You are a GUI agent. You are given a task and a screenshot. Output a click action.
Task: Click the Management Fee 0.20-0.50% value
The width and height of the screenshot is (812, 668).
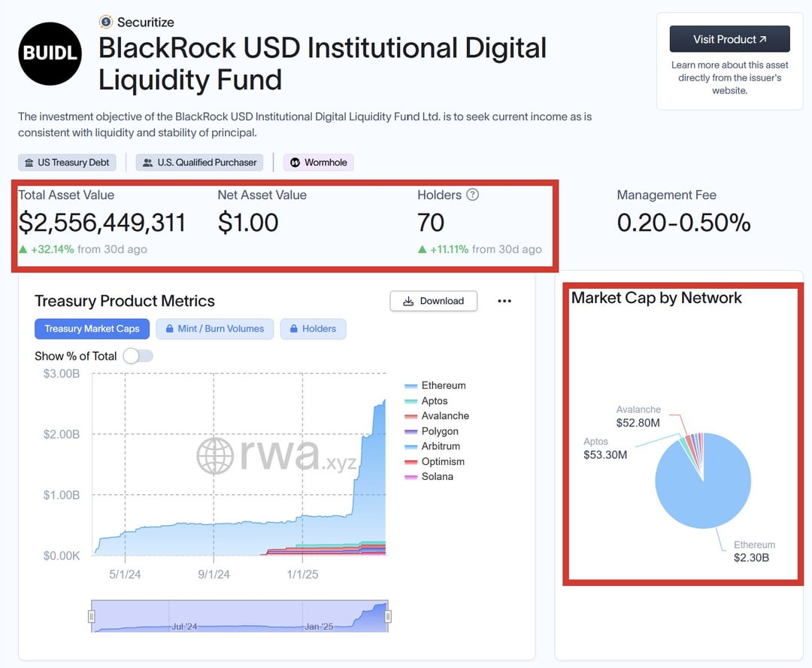point(683,223)
